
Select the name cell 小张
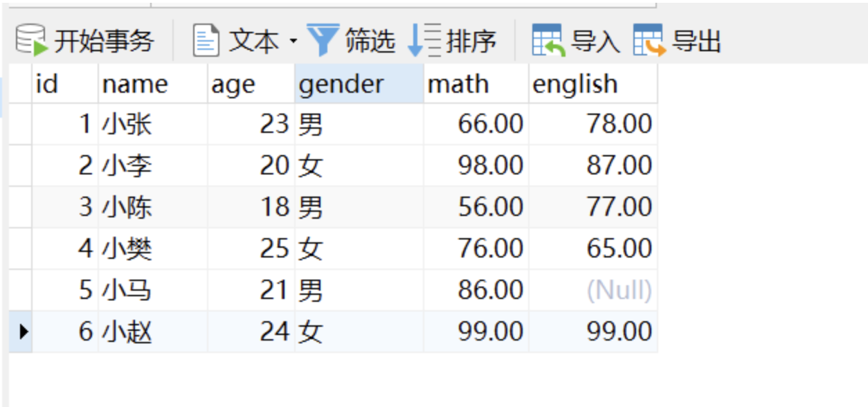click(x=152, y=125)
